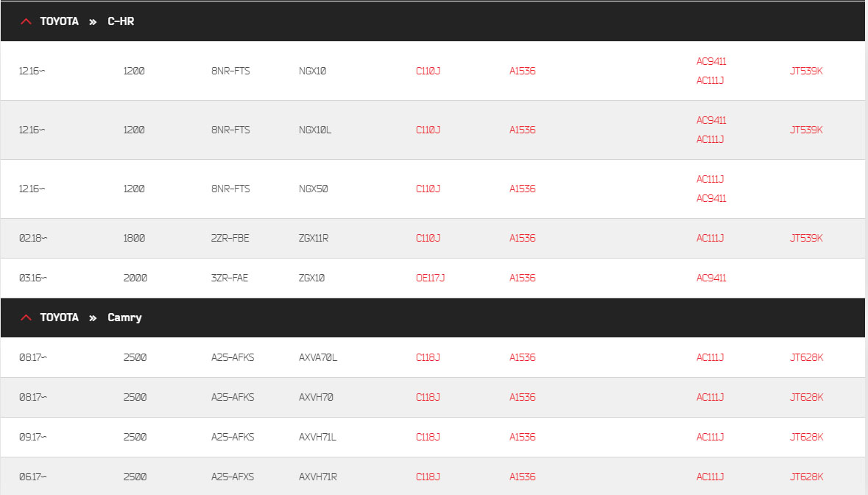This screenshot has height=495, width=868.
Task: Collapse the TOYOTA C-HR section chevron
Action: 26,21
